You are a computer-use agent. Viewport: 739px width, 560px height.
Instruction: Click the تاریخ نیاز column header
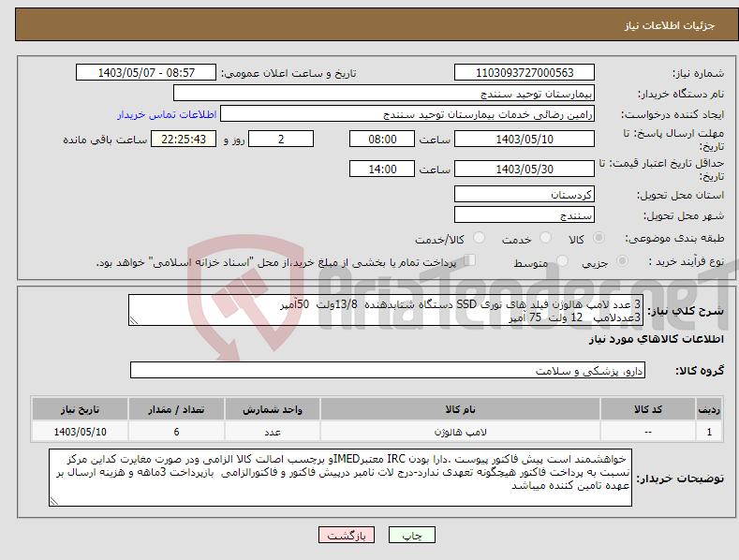tap(80, 409)
